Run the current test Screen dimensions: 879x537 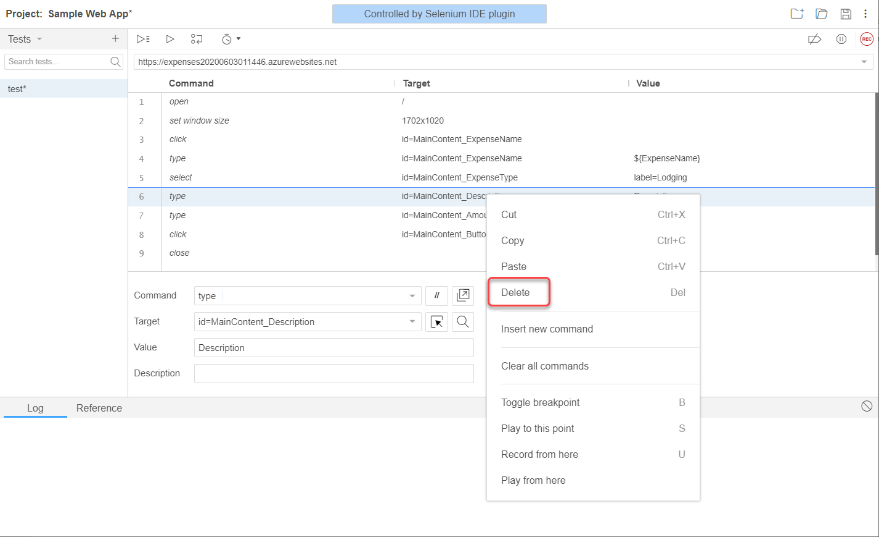(170, 39)
